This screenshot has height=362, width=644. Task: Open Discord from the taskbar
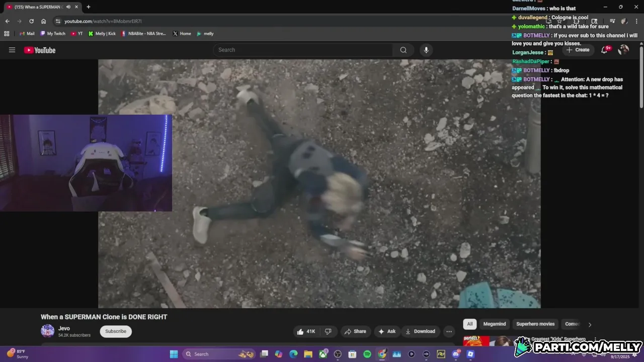click(x=456, y=354)
